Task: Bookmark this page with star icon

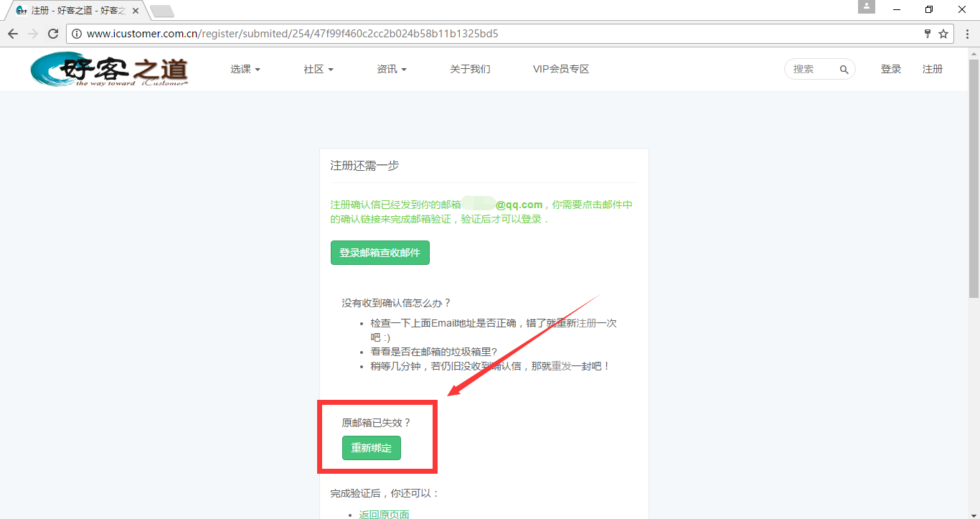Action: click(x=943, y=34)
